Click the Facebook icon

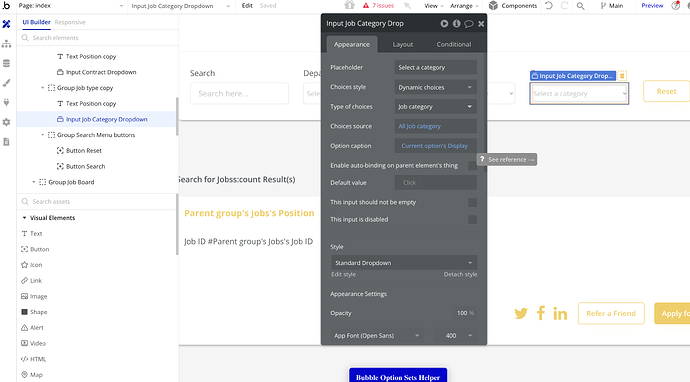[x=541, y=313]
